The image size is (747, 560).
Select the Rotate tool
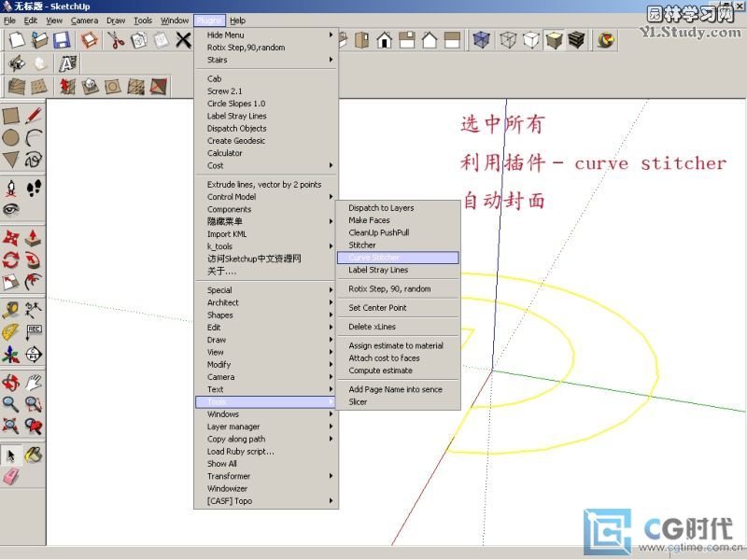pyautogui.click(x=11, y=260)
